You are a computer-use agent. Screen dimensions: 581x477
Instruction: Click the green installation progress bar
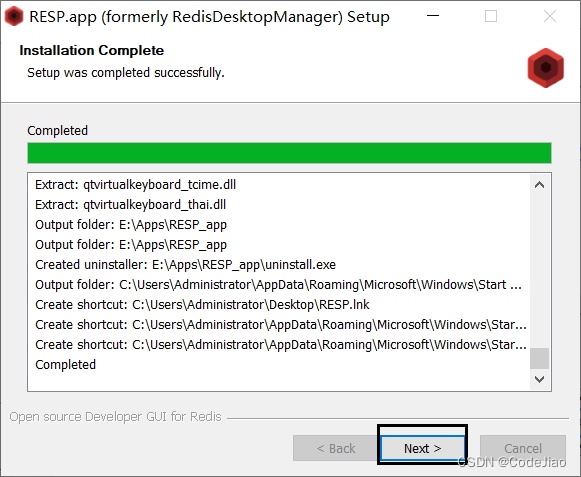coord(289,153)
